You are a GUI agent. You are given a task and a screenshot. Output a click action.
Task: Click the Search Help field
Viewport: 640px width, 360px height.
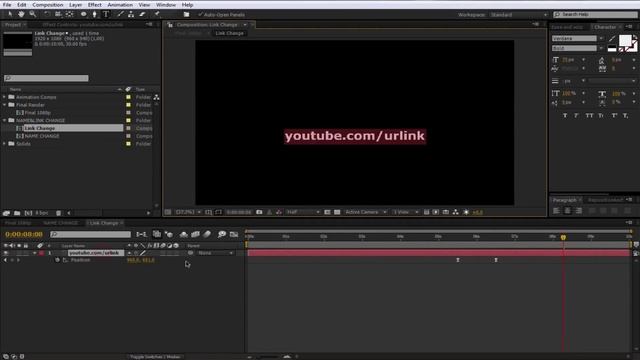pos(595,14)
